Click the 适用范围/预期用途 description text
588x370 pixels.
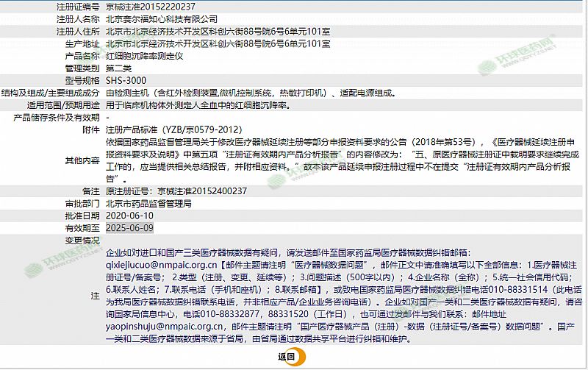pos(198,105)
